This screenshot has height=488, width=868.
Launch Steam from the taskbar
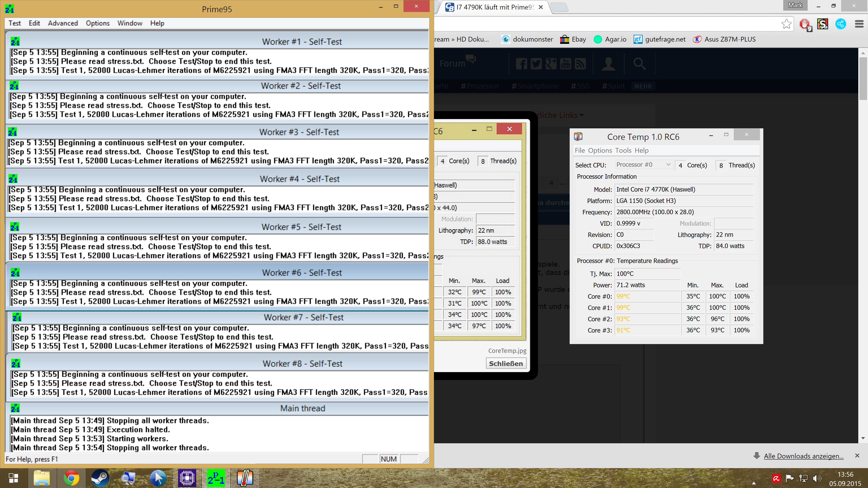(x=100, y=478)
